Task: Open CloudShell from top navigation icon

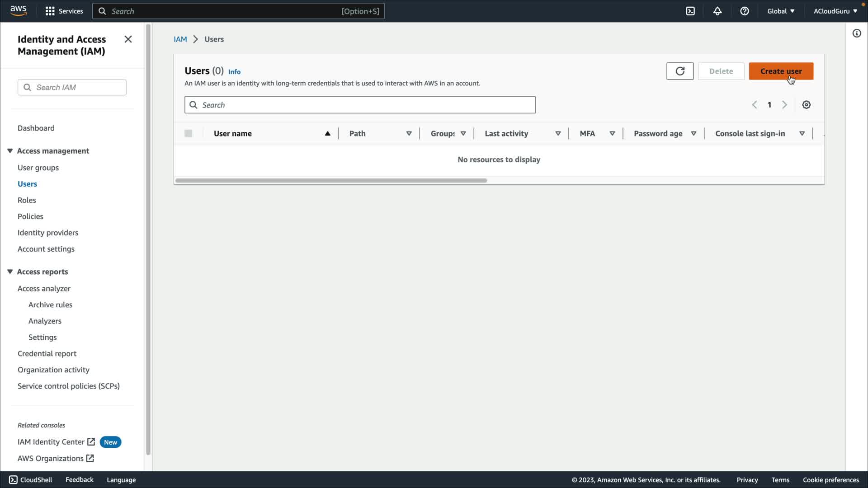Action: pos(690,11)
